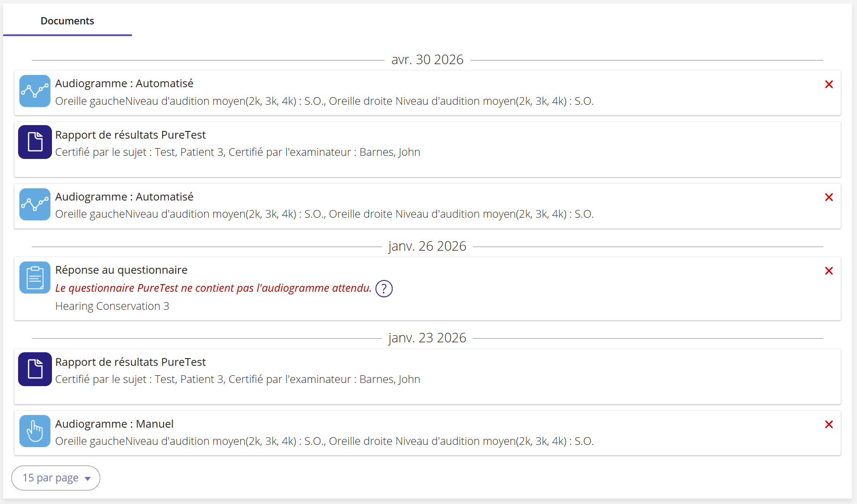
Task: Click chart icon of Automatisé entry above janv. 26
Action: click(35, 204)
